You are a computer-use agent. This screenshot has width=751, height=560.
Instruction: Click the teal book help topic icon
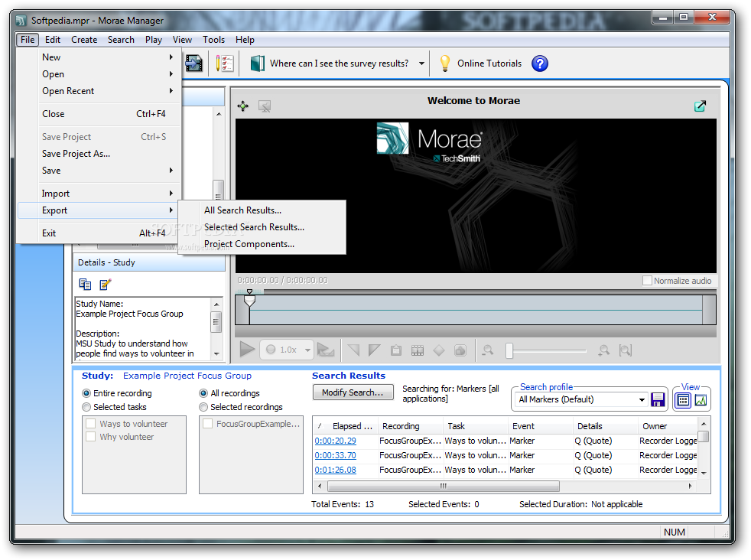(258, 63)
